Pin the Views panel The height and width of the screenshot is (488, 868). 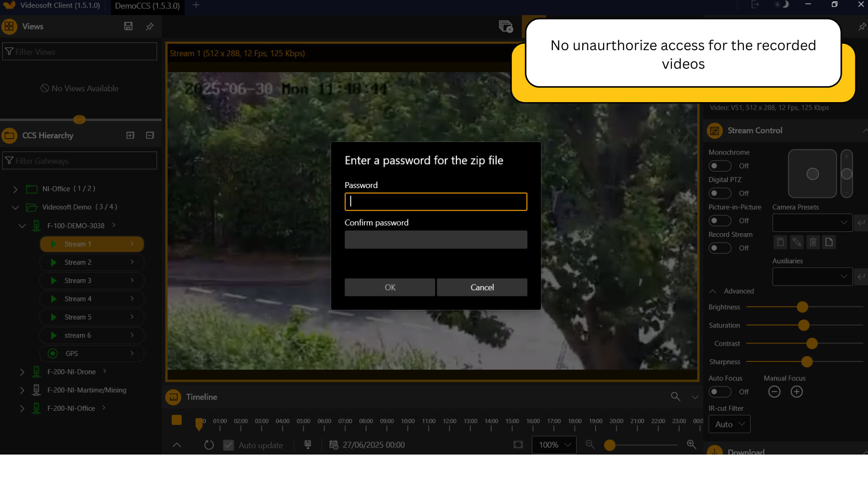click(150, 27)
